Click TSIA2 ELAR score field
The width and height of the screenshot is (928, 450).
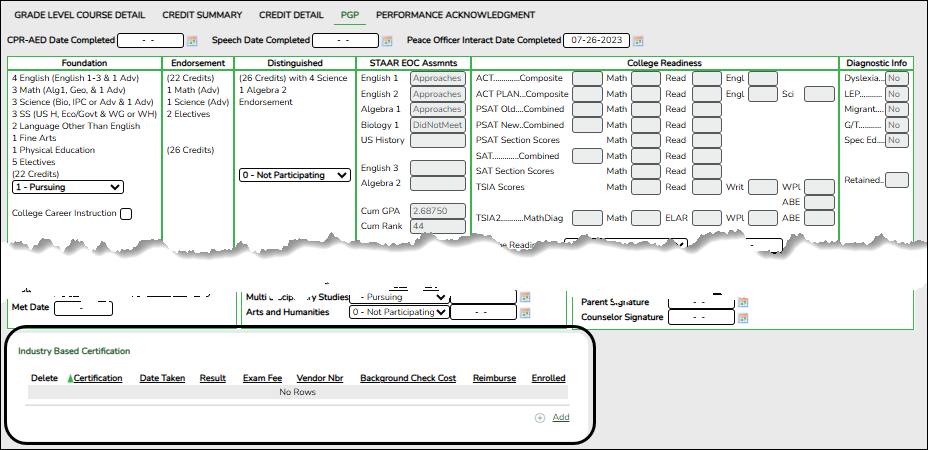(707, 218)
